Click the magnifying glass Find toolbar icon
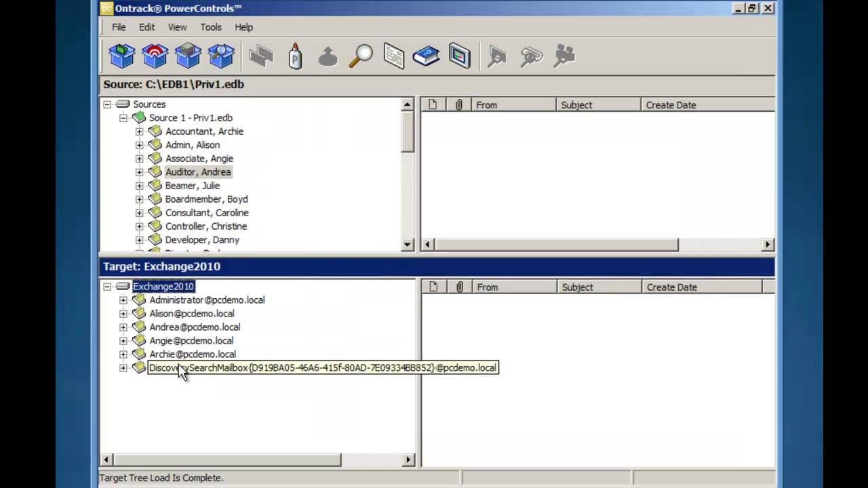This screenshot has height=488, width=868. [x=361, y=56]
